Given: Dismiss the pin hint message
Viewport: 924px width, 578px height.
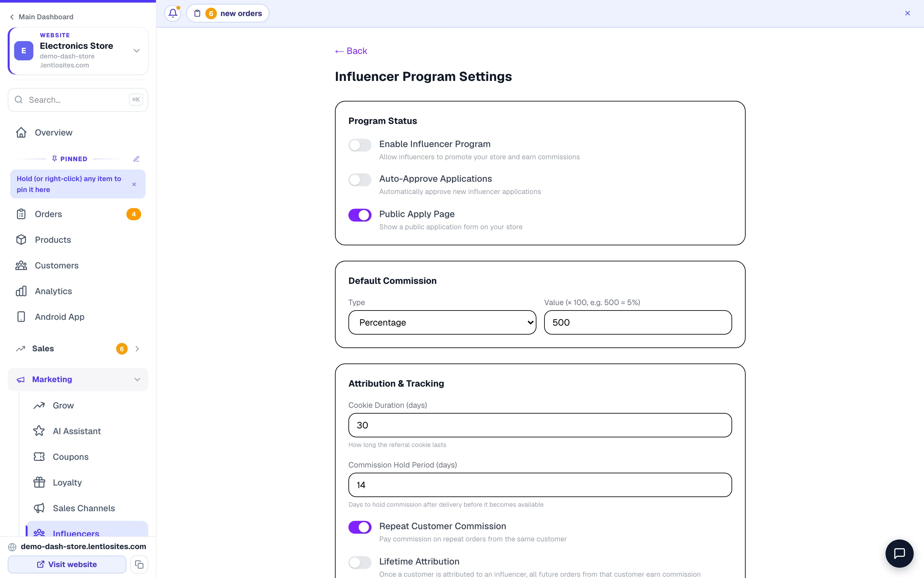Looking at the screenshot, I should (134, 184).
